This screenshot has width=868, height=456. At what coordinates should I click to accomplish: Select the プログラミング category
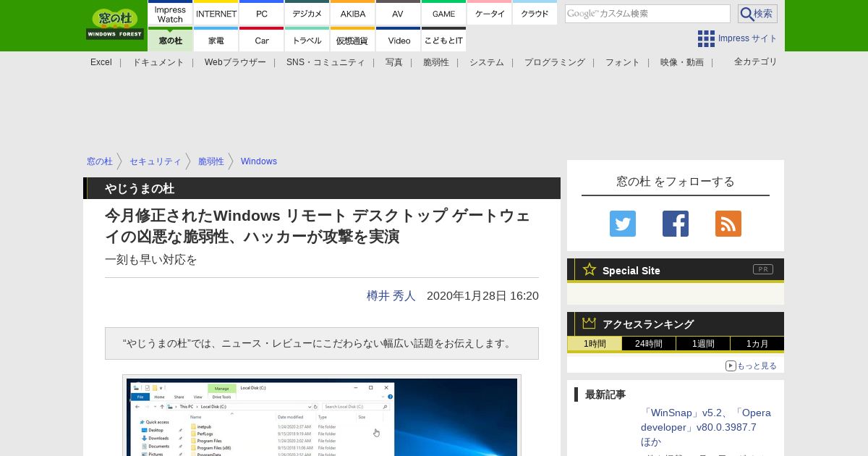(555, 62)
